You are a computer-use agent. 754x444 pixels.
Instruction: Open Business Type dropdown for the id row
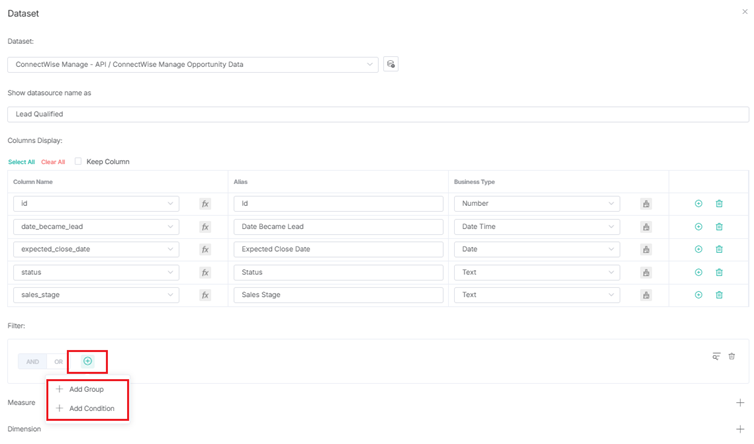[537, 203]
